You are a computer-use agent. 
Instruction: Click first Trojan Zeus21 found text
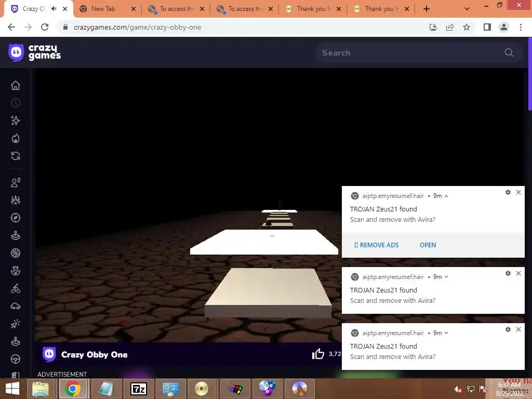(x=383, y=209)
